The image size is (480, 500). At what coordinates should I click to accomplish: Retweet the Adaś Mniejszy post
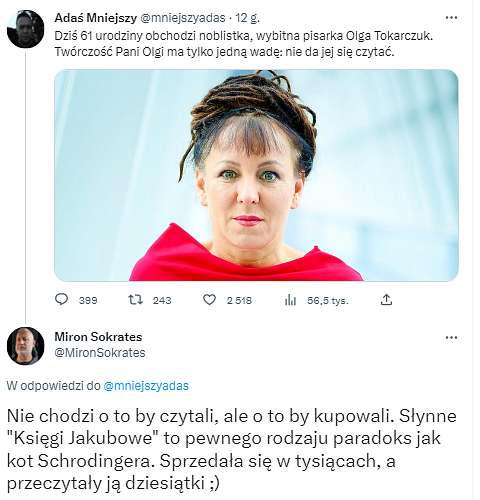point(136,300)
